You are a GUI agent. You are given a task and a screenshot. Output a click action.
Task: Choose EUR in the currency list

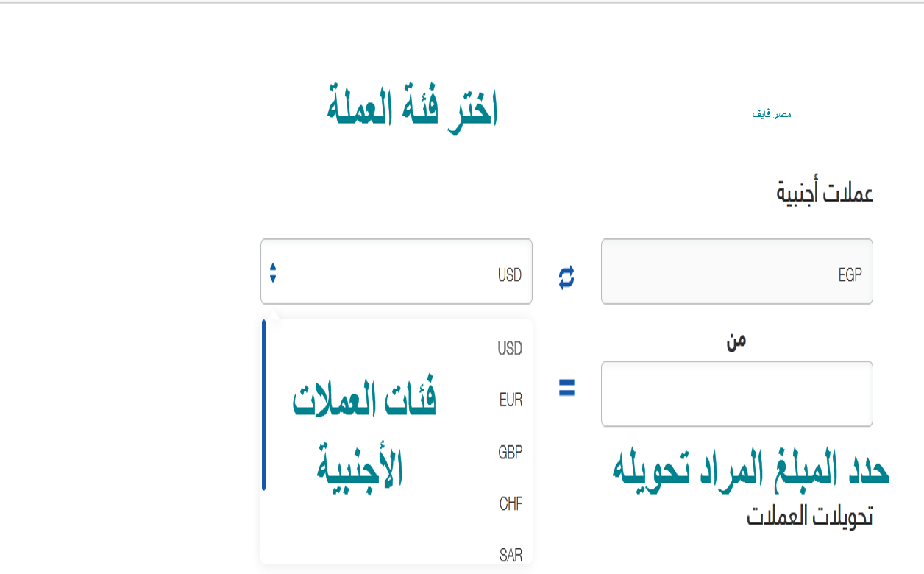click(x=511, y=400)
